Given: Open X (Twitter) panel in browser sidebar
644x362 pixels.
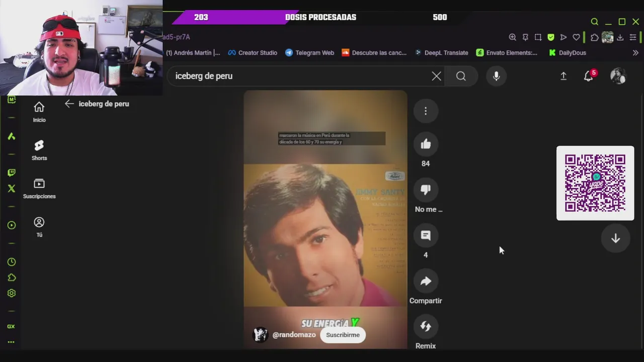Looking at the screenshot, I should point(12,189).
